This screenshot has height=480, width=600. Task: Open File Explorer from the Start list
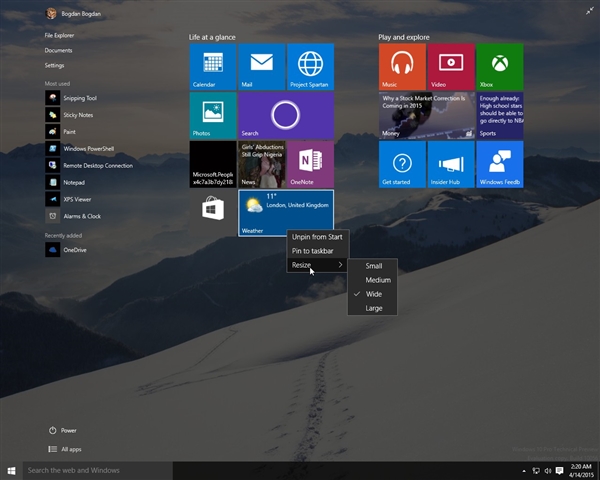60,35
